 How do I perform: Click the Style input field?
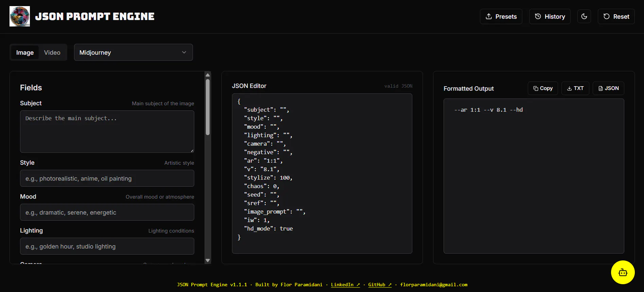[x=107, y=178]
